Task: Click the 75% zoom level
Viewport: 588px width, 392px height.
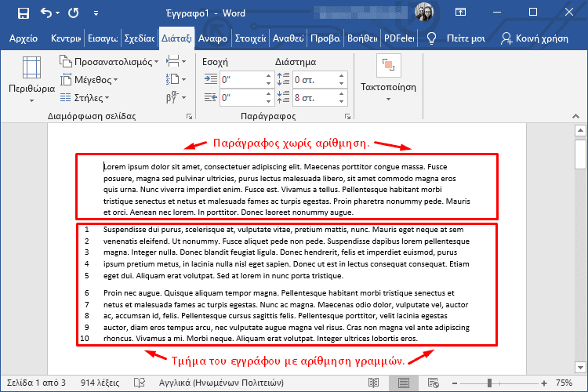Action: click(564, 383)
